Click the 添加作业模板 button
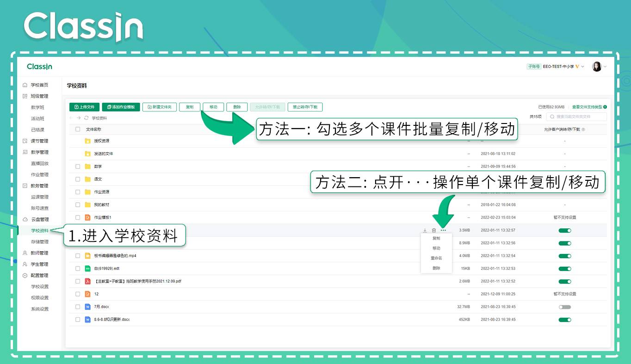The height and width of the screenshot is (364, 631). click(121, 107)
